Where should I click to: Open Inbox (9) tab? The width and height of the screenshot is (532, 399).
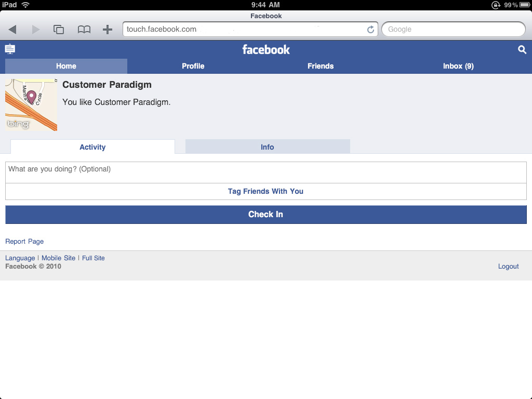click(x=458, y=66)
